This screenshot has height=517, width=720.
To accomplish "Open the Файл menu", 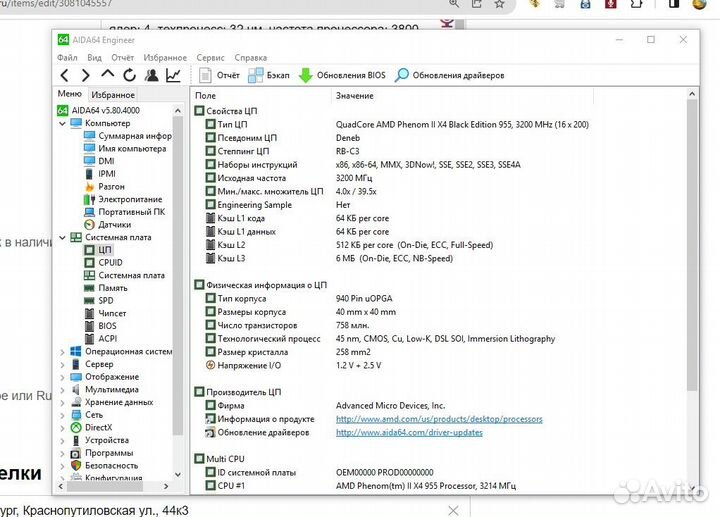I will pyautogui.click(x=67, y=58).
